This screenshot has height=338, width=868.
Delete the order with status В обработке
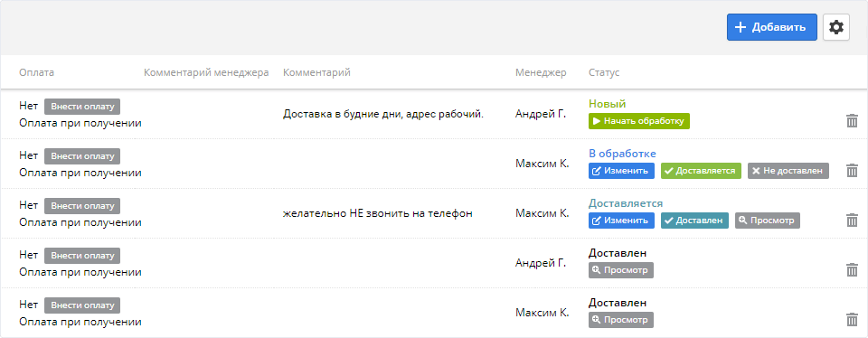coord(852,171)
